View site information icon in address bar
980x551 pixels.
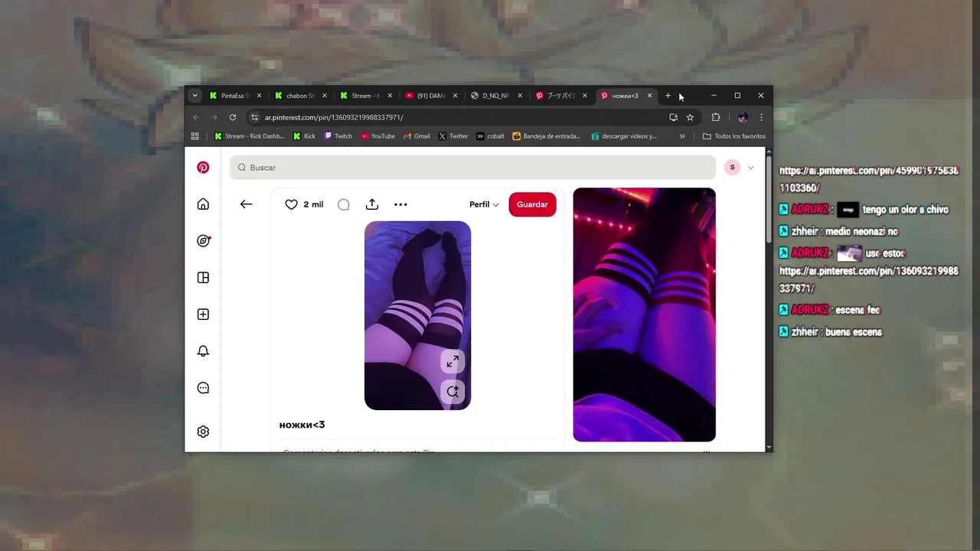(x=255, y=117)
